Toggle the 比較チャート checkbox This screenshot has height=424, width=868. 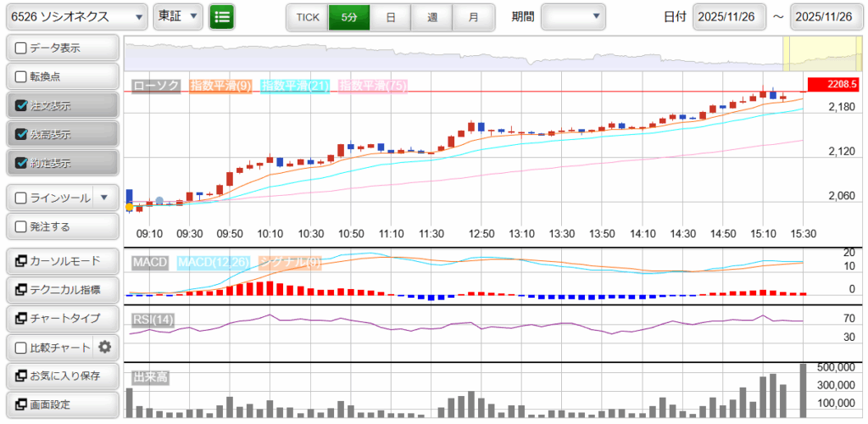pos(22,347)
